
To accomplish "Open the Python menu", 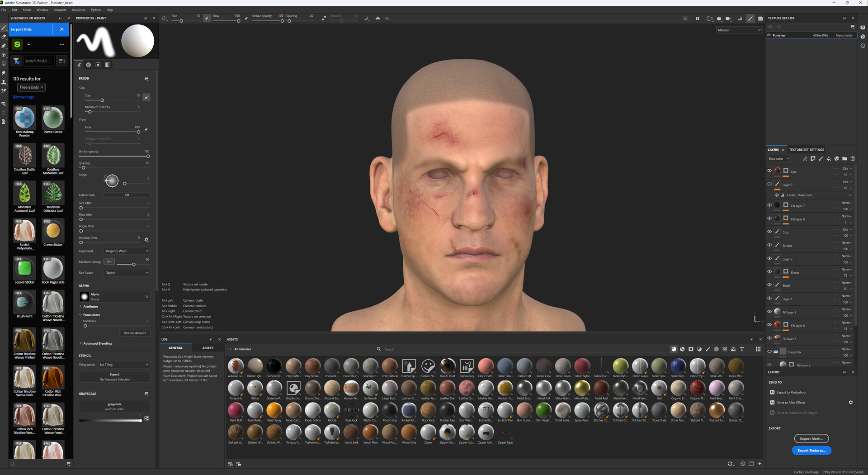I will [x=96, y=9].
